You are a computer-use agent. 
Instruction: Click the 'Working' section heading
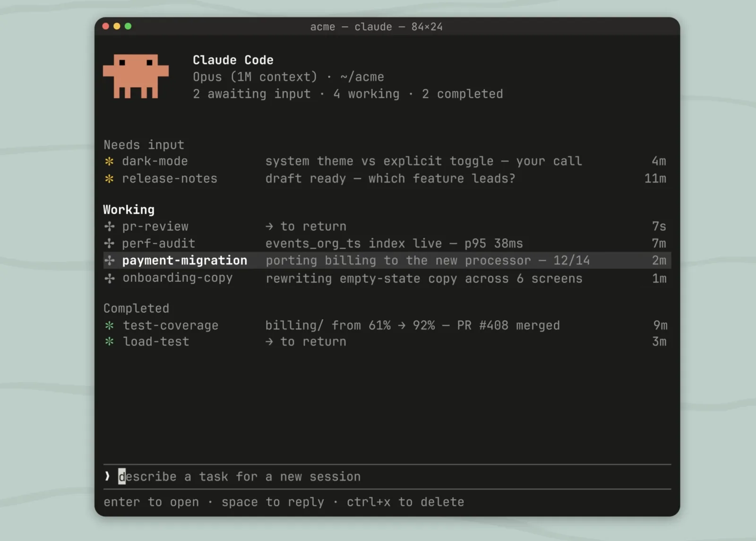coord(129,209)
